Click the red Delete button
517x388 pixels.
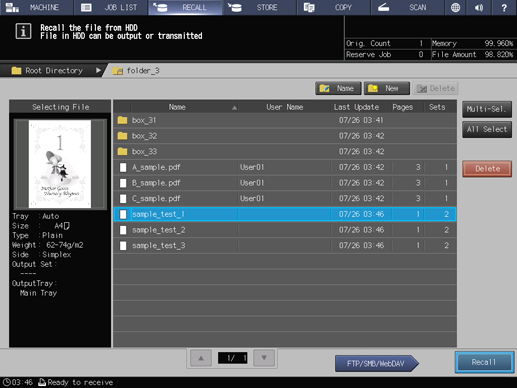[487, 169]
